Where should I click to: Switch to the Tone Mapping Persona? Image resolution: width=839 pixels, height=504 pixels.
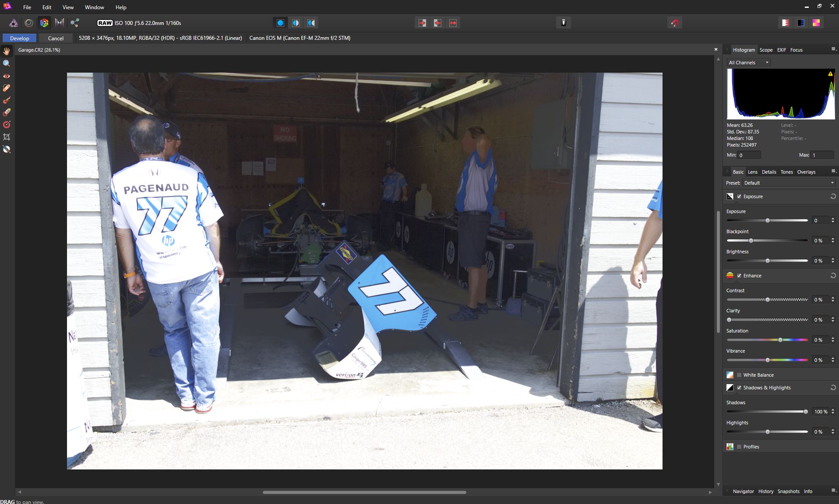(60, 23)
